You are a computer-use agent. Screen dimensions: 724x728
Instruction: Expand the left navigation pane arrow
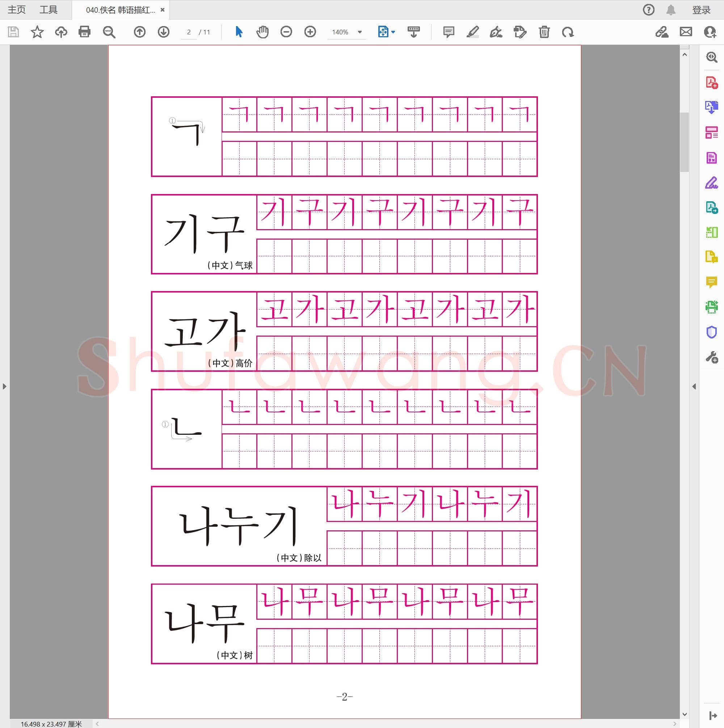click(4, 386)
